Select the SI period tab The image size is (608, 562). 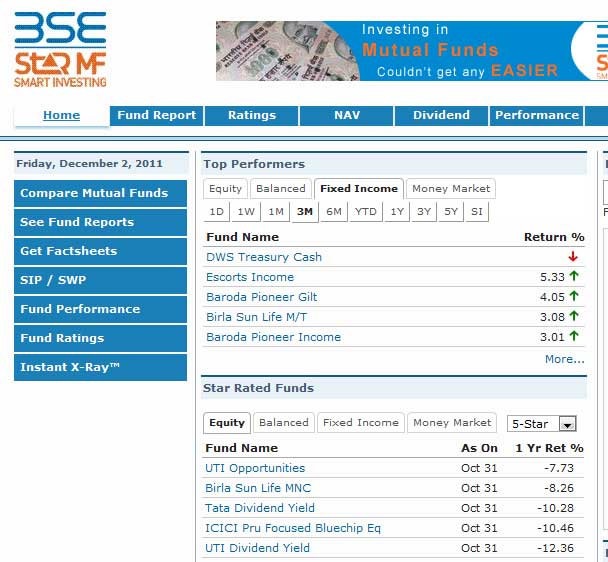(x=477, y=212)
